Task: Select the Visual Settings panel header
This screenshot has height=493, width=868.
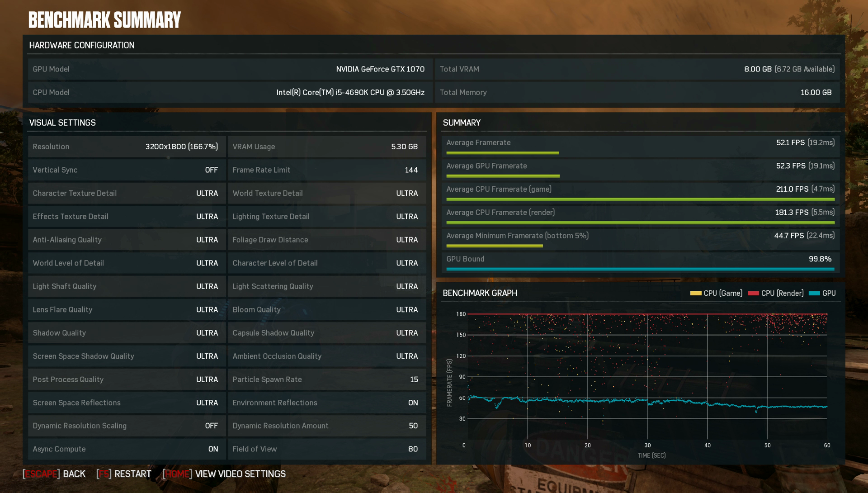Action: [62, 123]
